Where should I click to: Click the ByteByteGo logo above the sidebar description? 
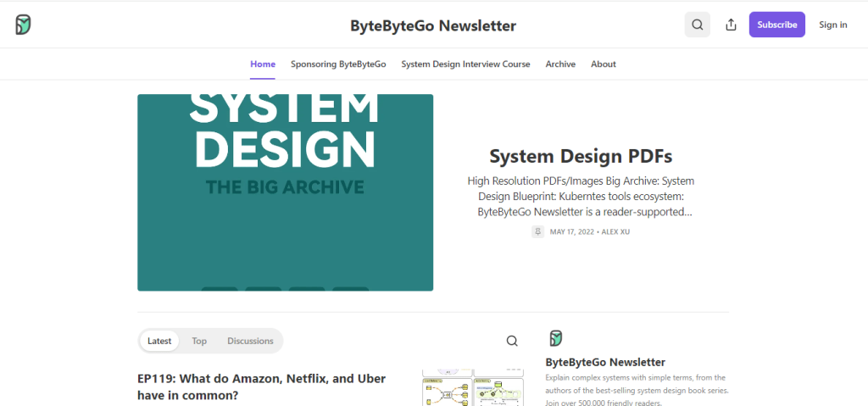[556, 338]
